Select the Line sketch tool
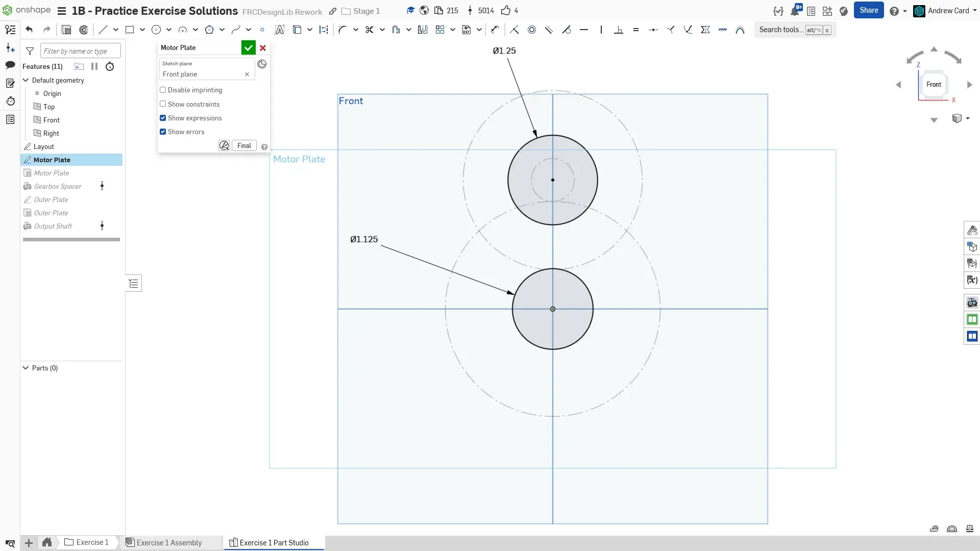 tap(103, 30)
